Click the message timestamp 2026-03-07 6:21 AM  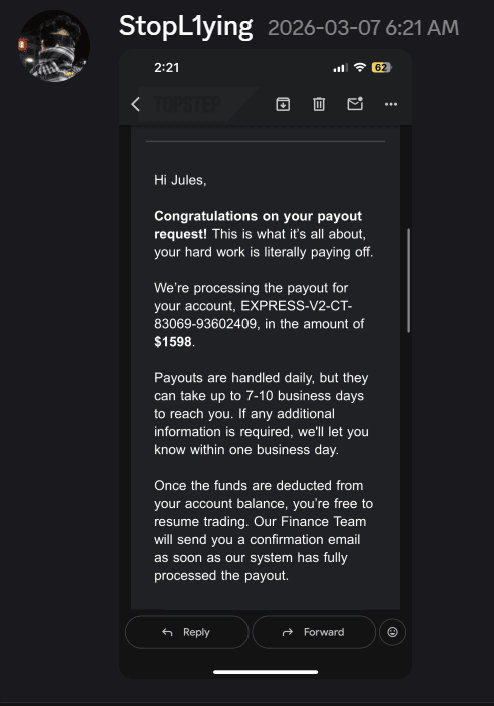pyautogui.click(x=363, y=28)
